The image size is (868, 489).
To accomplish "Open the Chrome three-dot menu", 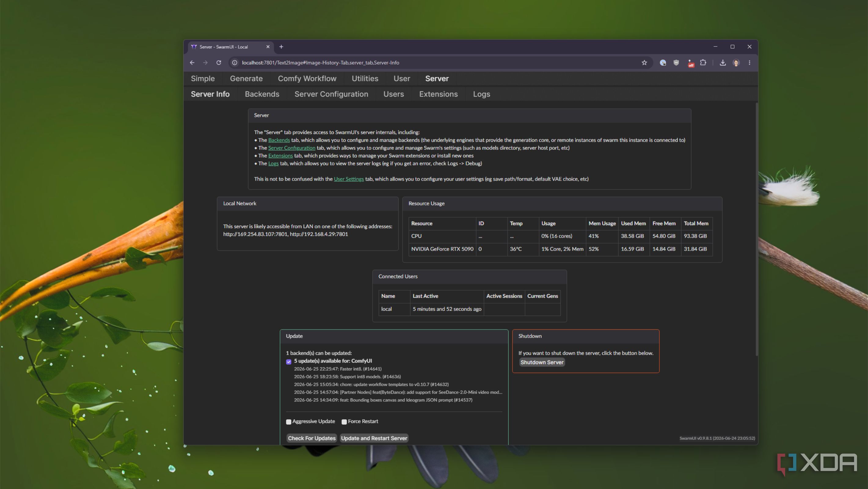I will click(x=749, y=63).
